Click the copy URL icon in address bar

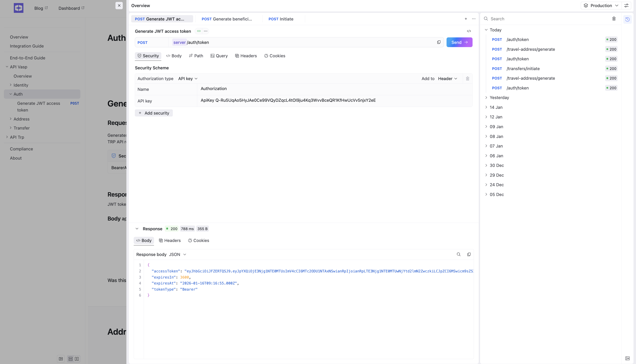(438, 42)
